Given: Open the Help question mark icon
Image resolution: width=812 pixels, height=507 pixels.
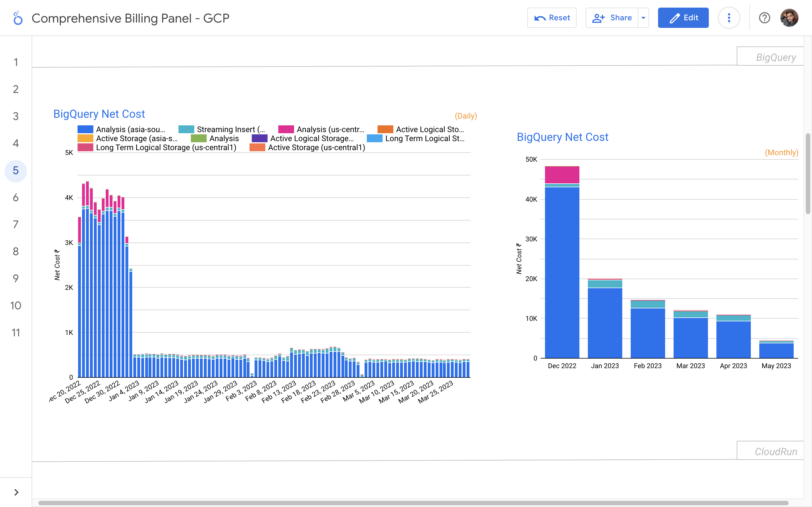Looking at the screenshot, I should [764, 18].
